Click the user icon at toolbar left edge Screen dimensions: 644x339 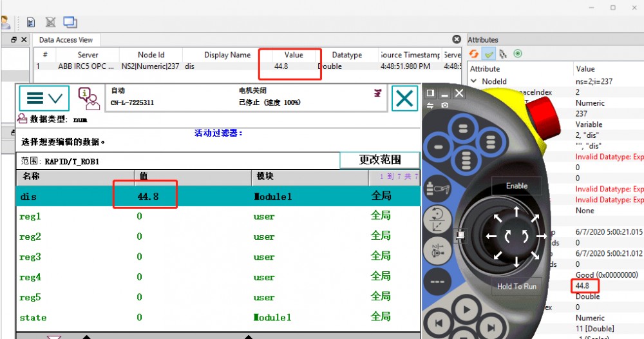5,22
